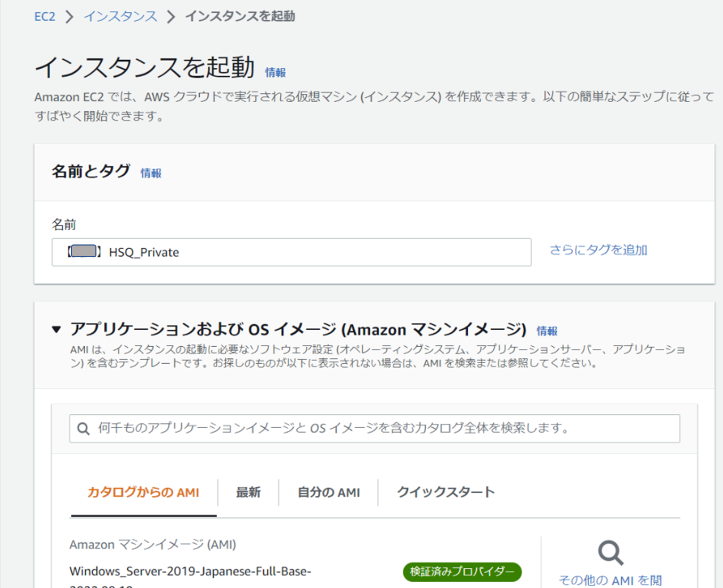
Task: Click the インスタンスを起動 breadcrumb text
Action: point(240,17)
